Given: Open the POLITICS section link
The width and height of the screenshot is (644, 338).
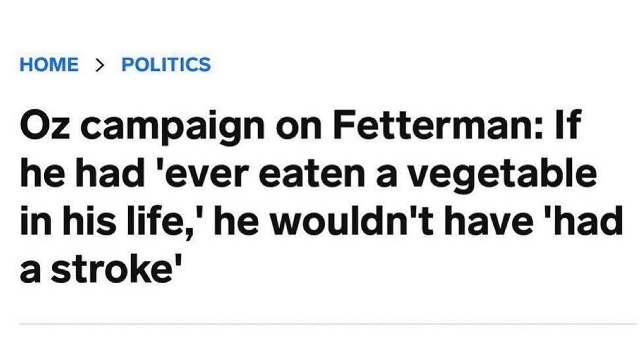Looking at the screenshot, I should point(166,64).
